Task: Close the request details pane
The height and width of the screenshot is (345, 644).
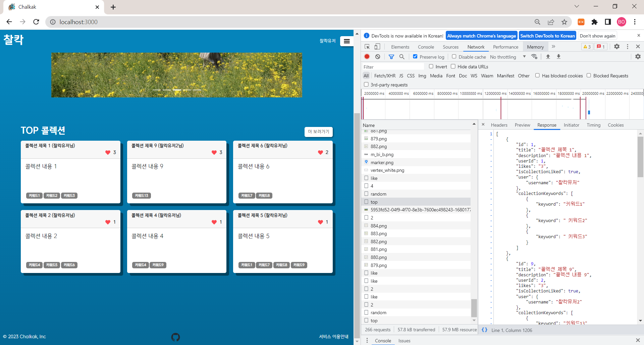Action: click(483, 125)
